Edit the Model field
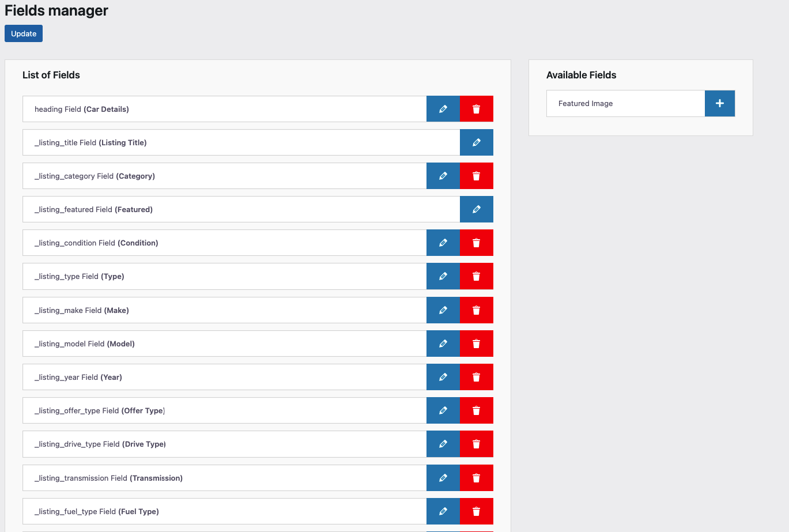This screenshot has height=532, width=789. [x=443, y=344]
